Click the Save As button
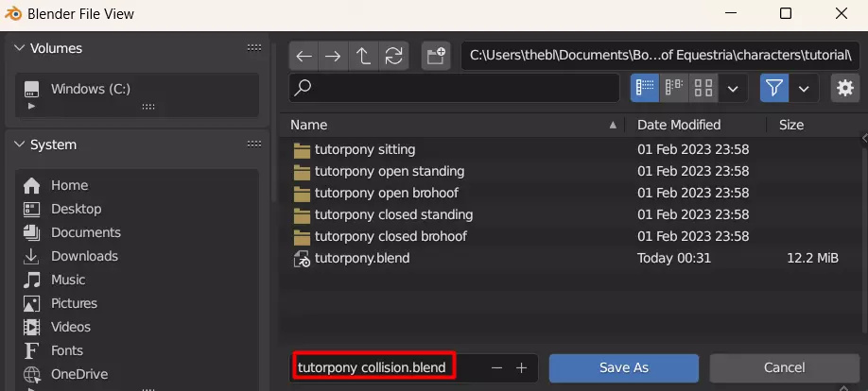Viewport: 868px width, 391px height. [624, 367]
